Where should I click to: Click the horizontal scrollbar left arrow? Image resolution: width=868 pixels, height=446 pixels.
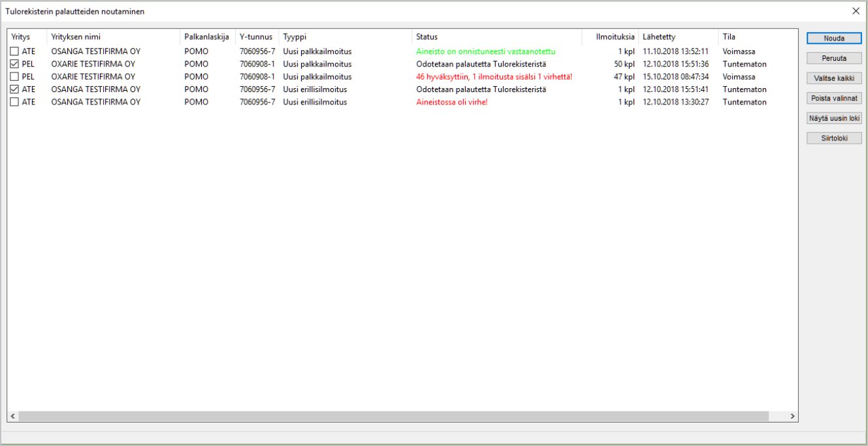tap(12, 416)
